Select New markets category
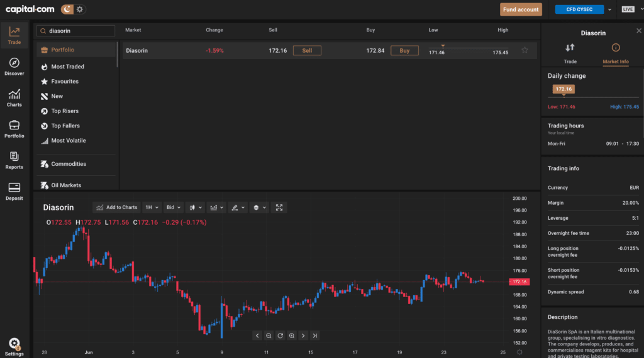644x358 pixels. (x=57, y=96)
